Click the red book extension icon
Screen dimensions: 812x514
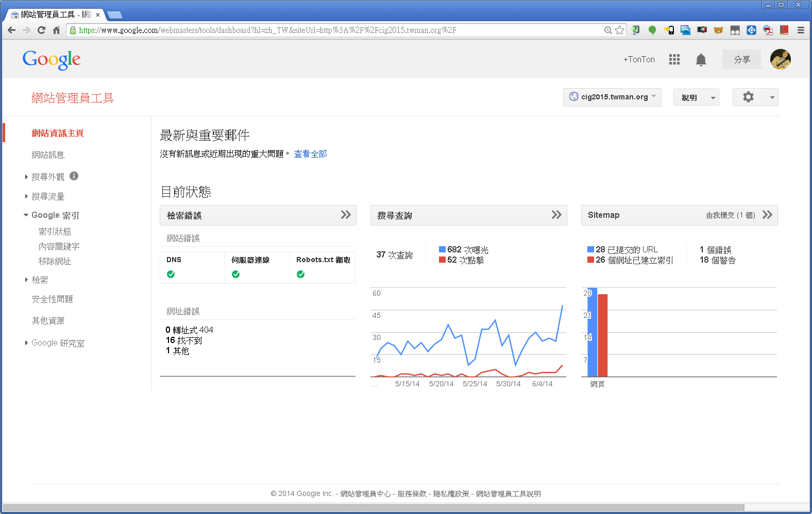(x=784, y=30)
